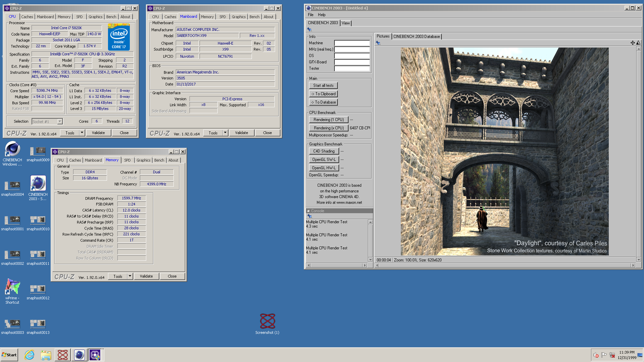Viewport: 644px width, 362px height.
Task: Run Rendering (x CPU) benchmark
Action: point(328,128)
